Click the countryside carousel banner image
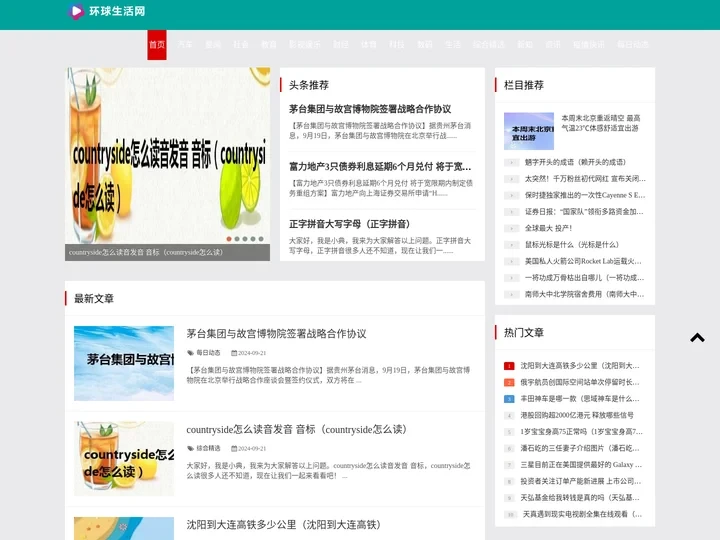 168,156
